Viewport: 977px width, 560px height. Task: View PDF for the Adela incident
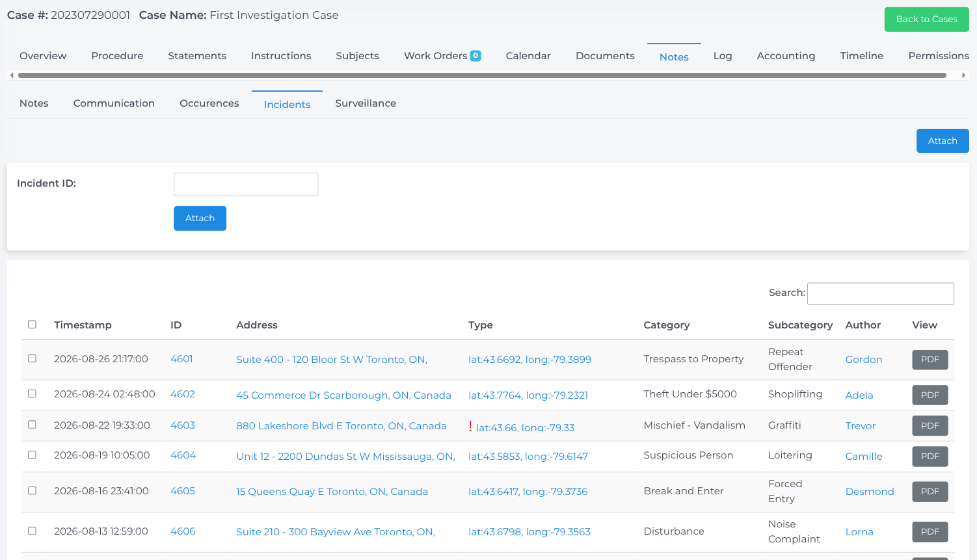tap(930, 395)
